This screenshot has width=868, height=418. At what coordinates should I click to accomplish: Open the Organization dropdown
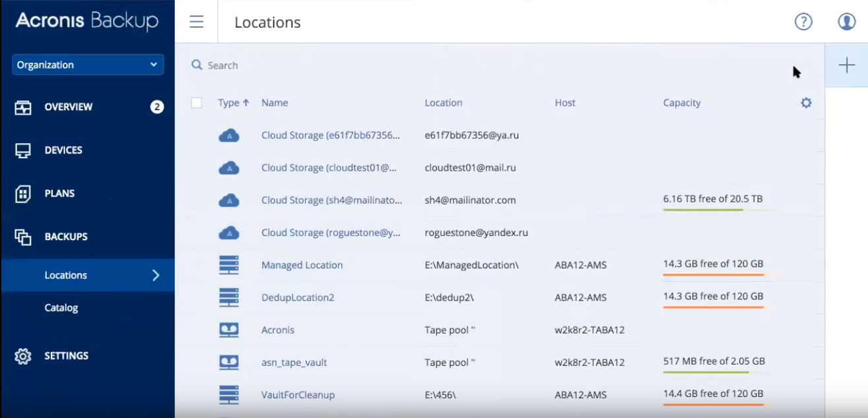pyautogui.click(x=88, y=65)
